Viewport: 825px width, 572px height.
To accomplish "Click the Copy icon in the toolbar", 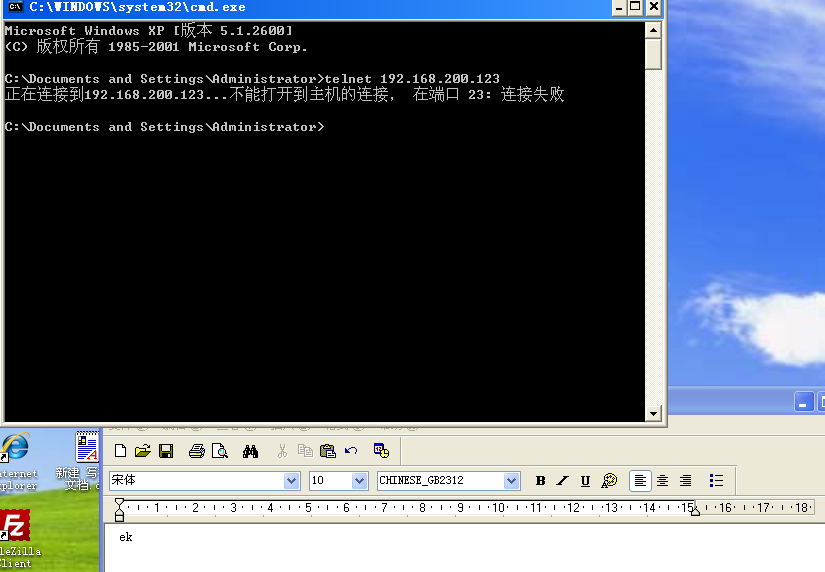I will click(x=305, y=451).
